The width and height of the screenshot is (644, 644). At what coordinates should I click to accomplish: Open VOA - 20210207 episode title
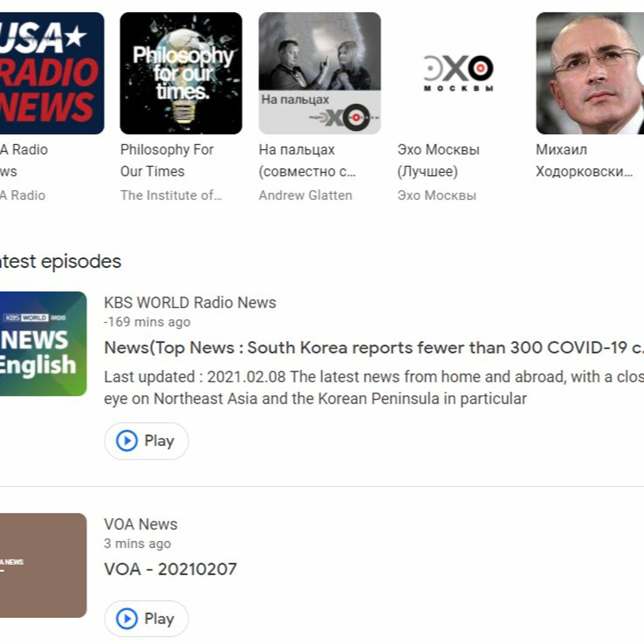tap(170, 569)
